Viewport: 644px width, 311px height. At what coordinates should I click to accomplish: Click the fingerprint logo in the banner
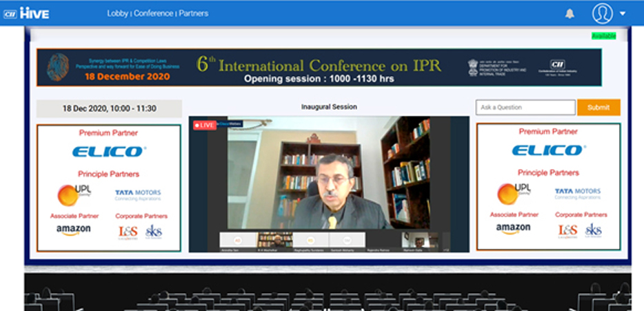pos(57,67)
